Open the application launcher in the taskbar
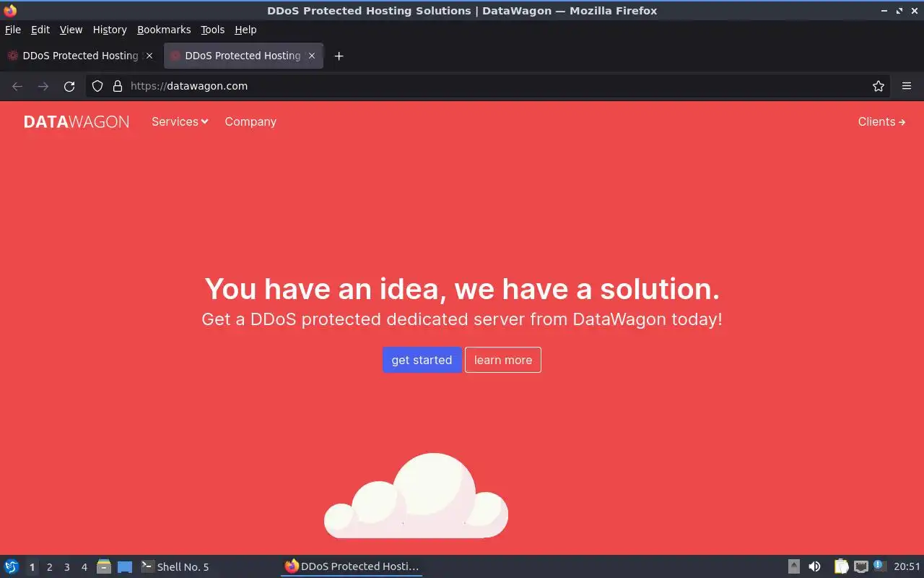 point(12,566)
